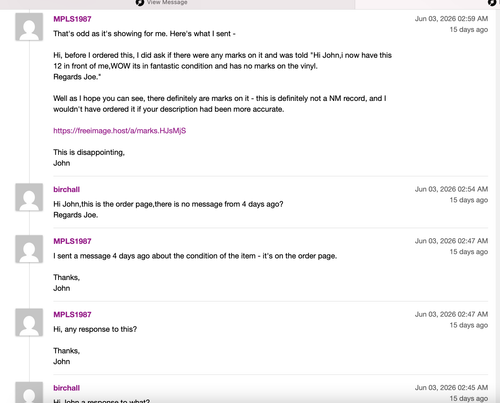Select the lighter tab at the top right
Image resolution: width=500 pixels, height=403 pixels.
coord(427,4)
